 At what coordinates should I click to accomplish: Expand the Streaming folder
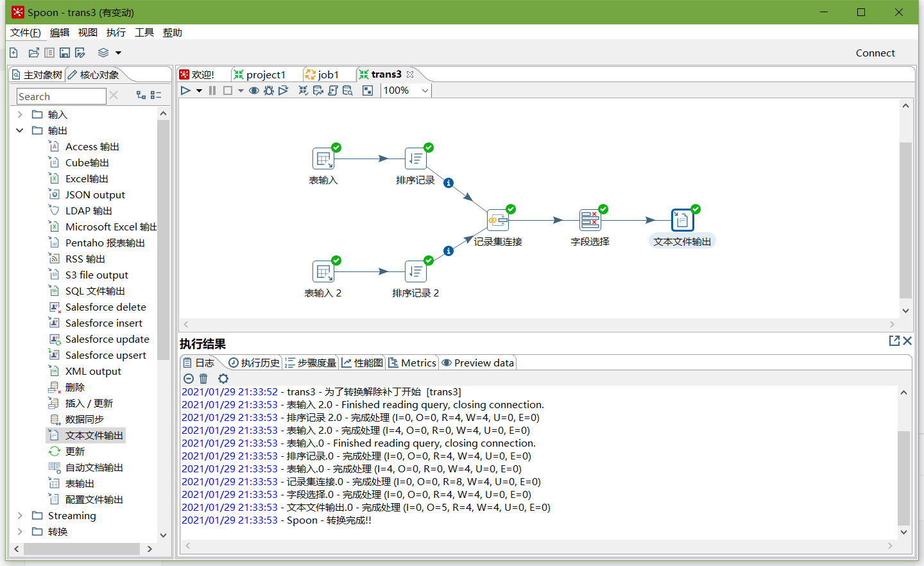click(20, 516)
